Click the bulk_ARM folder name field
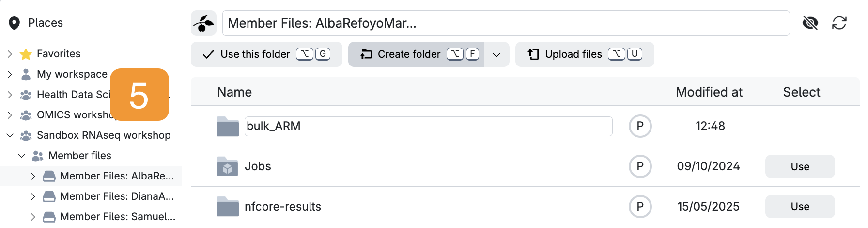The image size is (868, 228). [428, 126]
